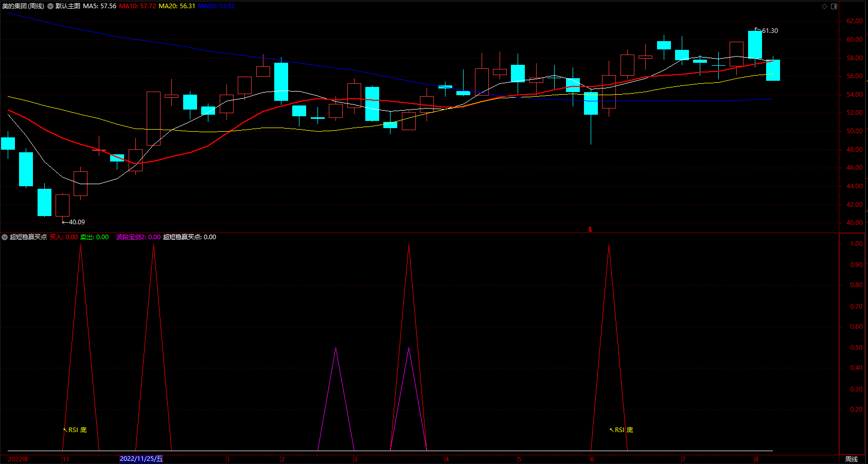The height and width of the screenshot is (464, 868).
Task: Click the month 11 tick on time axis
Action: click(x=66, y=459)
